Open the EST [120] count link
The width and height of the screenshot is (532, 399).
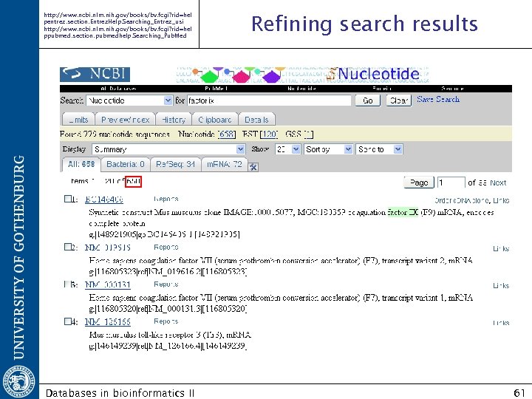pos(269,134)
